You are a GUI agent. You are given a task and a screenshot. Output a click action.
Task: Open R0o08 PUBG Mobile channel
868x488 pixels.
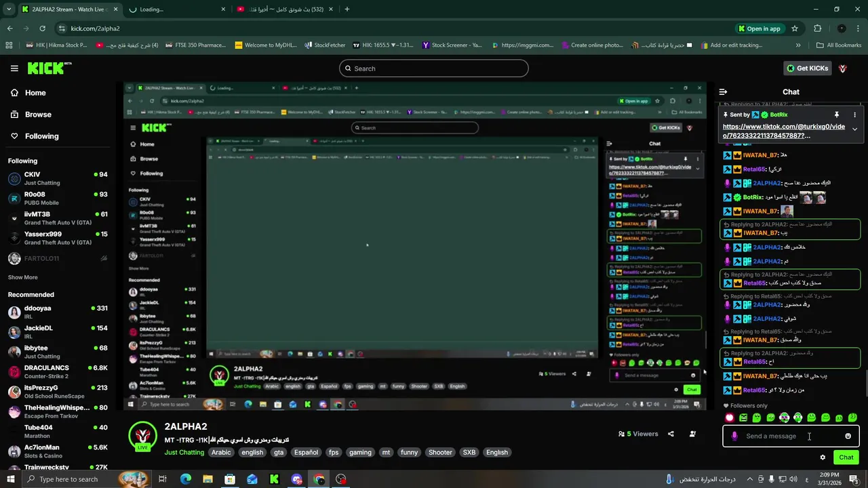tap(58, 198)
